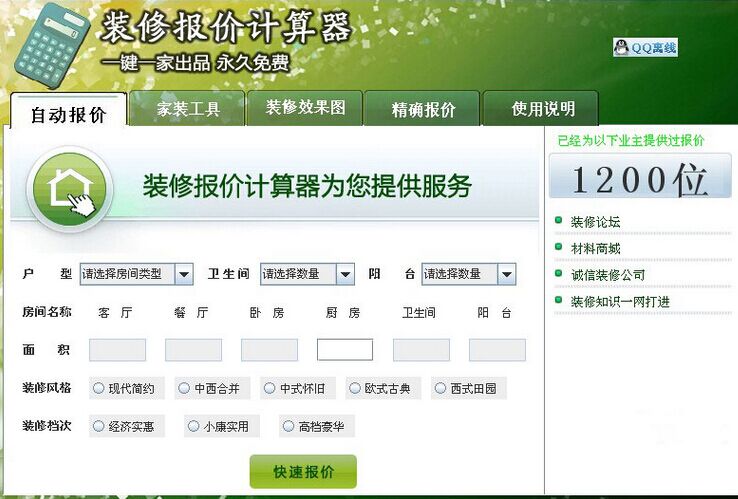The height and width of the screenshot is (499, 738).
Task: Go to the 精确报价 tab
Action: 423,109
